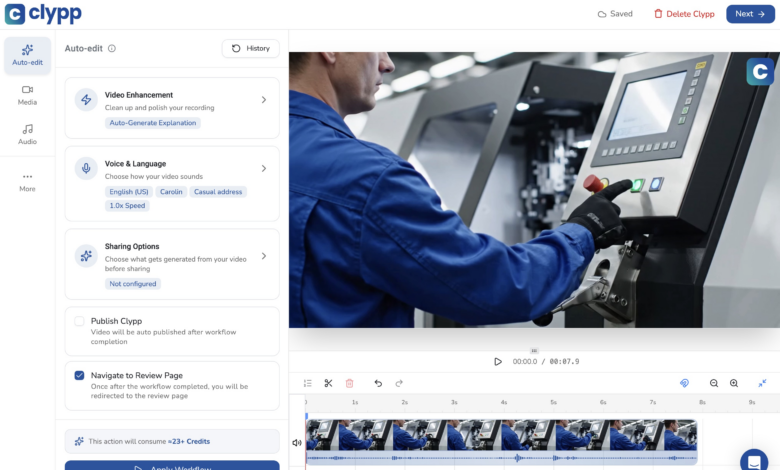Click the 1.0x Speed tag
This screenshot has height=470, width=780.
coord(127,205)
